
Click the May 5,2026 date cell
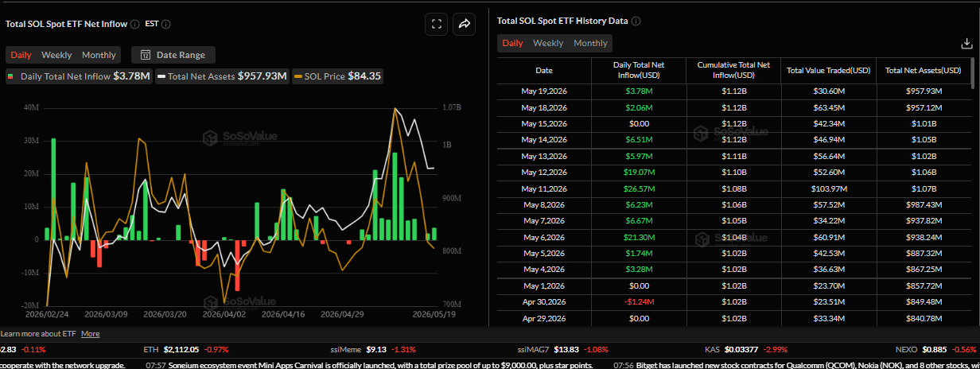544,253
